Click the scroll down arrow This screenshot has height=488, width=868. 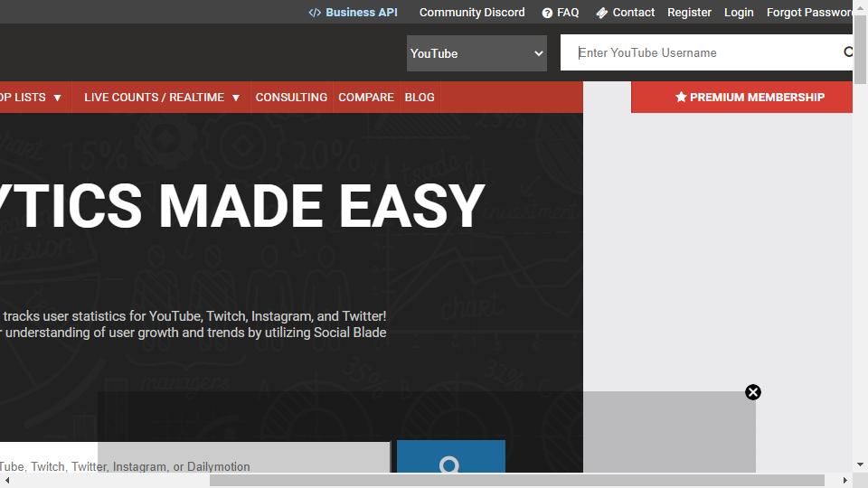860,465
